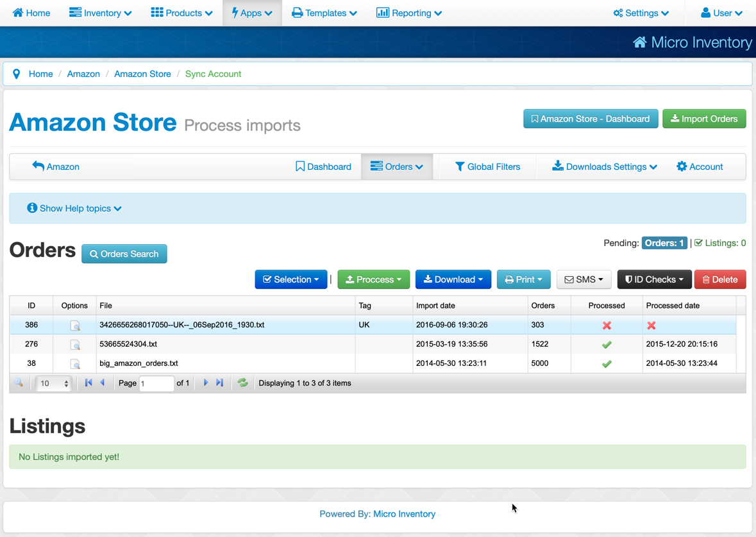The width and height of the screenshot is (756, 537).
Task: Open the Products menu
Action: click(181, 13)
